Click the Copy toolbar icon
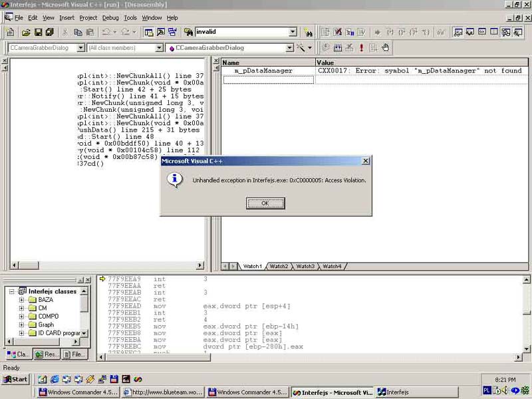This screenshot has height=399, width=532. [x=78, y=32]
